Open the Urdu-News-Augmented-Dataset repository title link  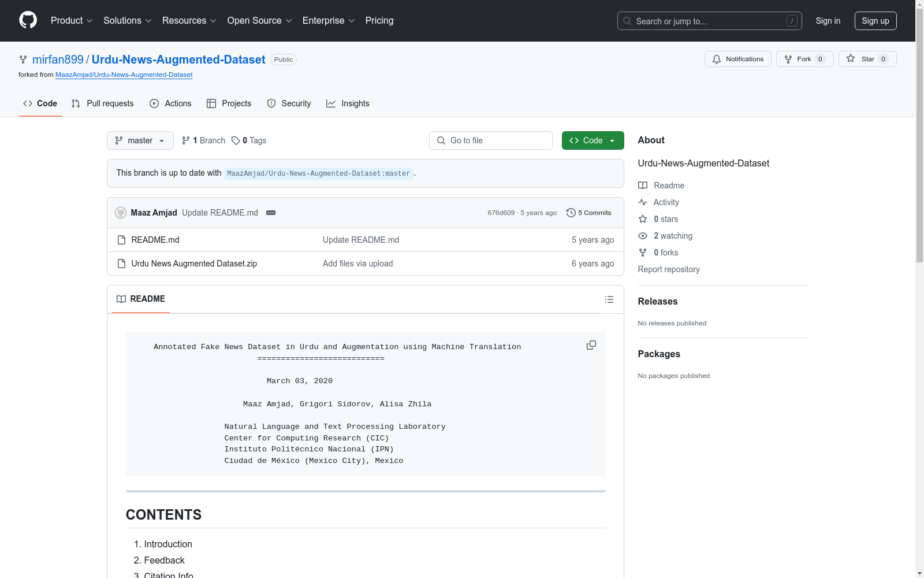pyautogui.click(x=178, y=60)
